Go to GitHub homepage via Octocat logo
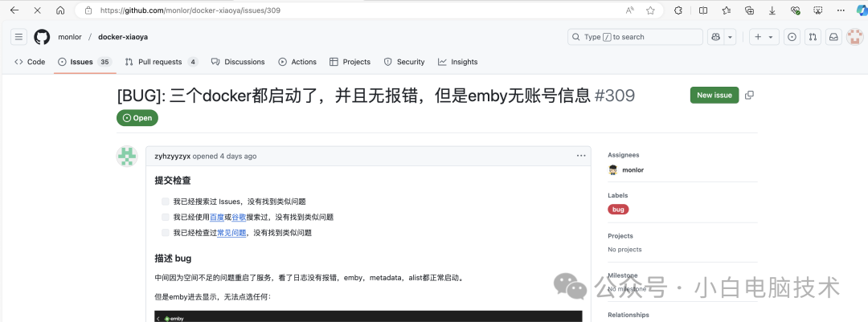Image resolution: width=868 pixels, height=322 pixels. point(42,37)
